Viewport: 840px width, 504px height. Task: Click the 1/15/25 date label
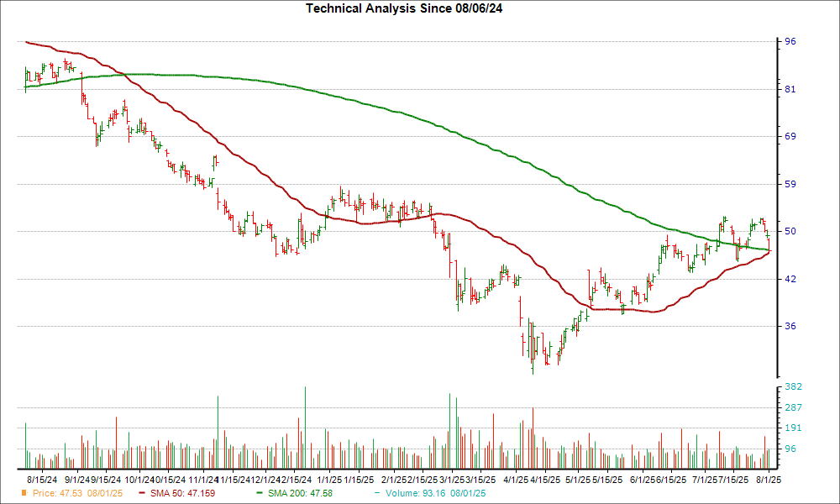coord(359,480)
